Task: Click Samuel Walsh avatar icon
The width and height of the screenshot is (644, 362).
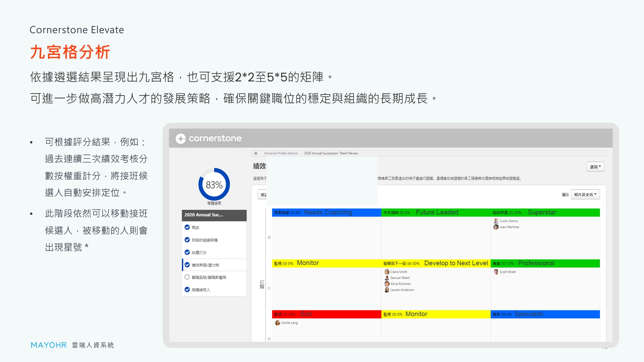Action: click(387, 278)
